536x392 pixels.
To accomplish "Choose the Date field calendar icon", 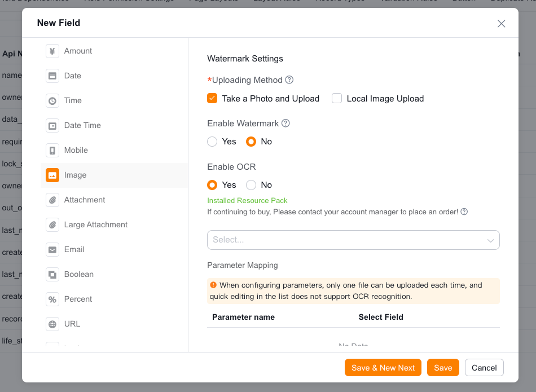I will pyautogui.click(x=52, y=76).
